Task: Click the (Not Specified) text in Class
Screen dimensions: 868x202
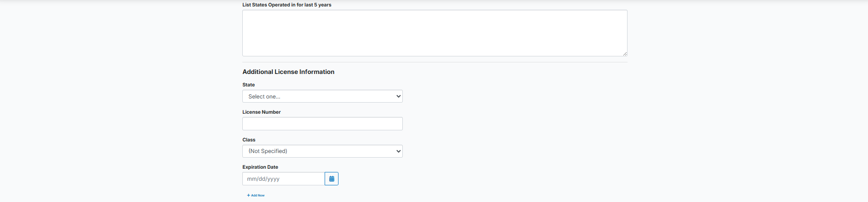Action: click(268, 151)
